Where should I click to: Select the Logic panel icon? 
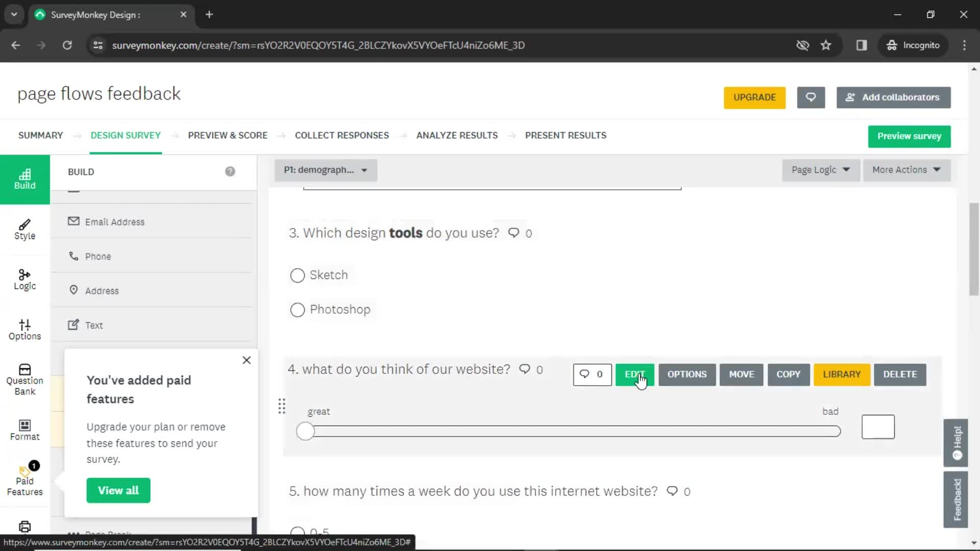pos(24,278)
